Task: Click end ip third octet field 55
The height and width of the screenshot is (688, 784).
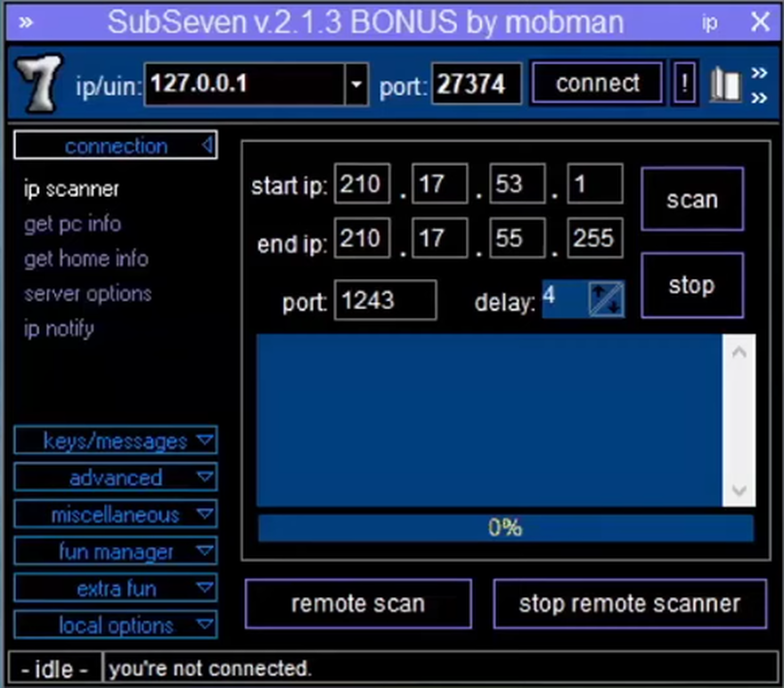Action: 518,237
